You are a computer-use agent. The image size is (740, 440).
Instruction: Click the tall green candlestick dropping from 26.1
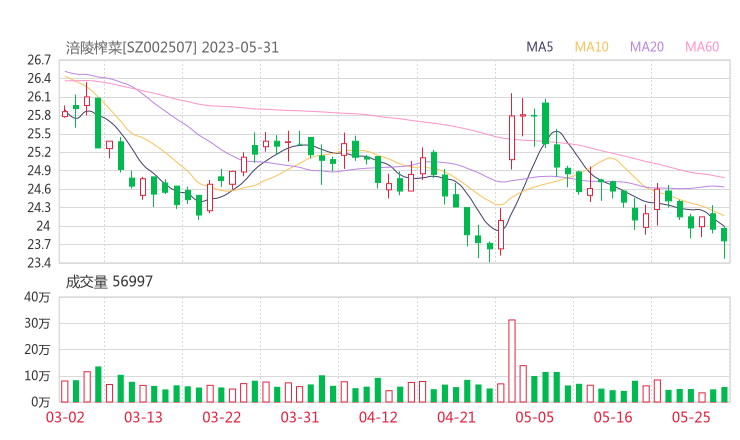point(98,123)
